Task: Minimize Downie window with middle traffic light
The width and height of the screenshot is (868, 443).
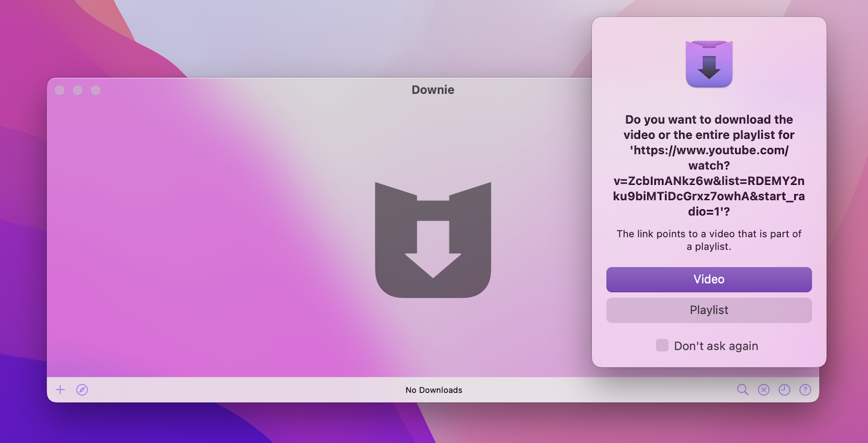Action: [x=78, y=90]
